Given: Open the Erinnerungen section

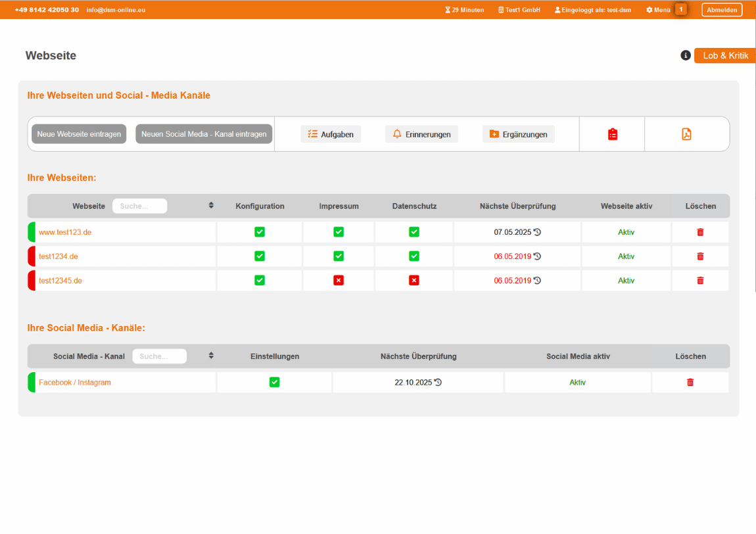Looking at the screenshot, I should [421, 134].
